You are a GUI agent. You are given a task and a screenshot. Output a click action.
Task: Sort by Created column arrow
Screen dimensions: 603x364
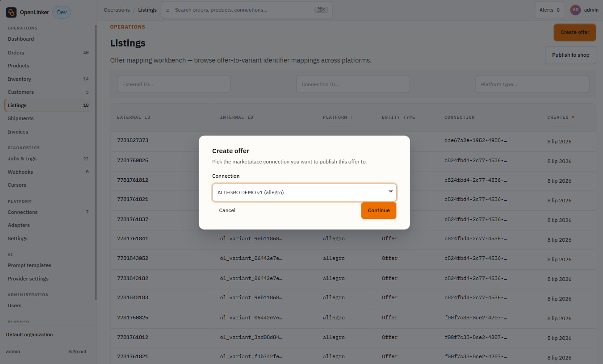tap(573, 117)
